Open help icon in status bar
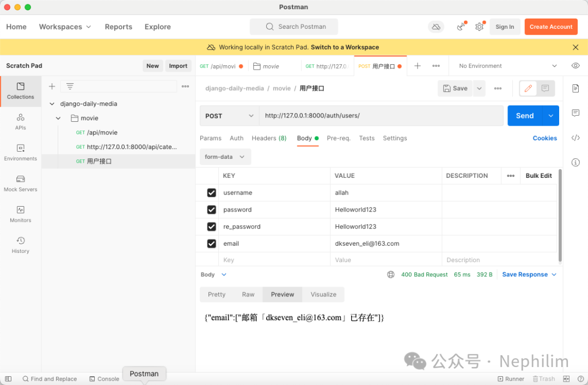This screenshot has width=588, height=385. tap(580, 378)
